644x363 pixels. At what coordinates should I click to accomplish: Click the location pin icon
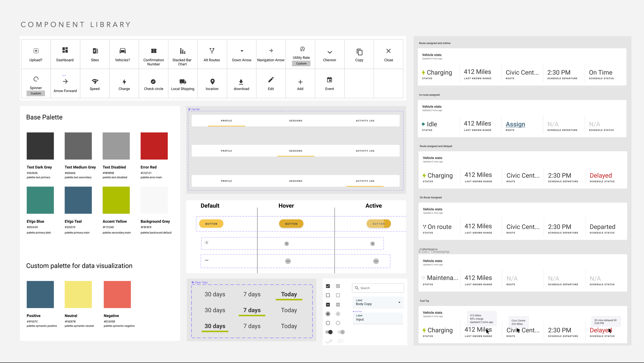212,82
